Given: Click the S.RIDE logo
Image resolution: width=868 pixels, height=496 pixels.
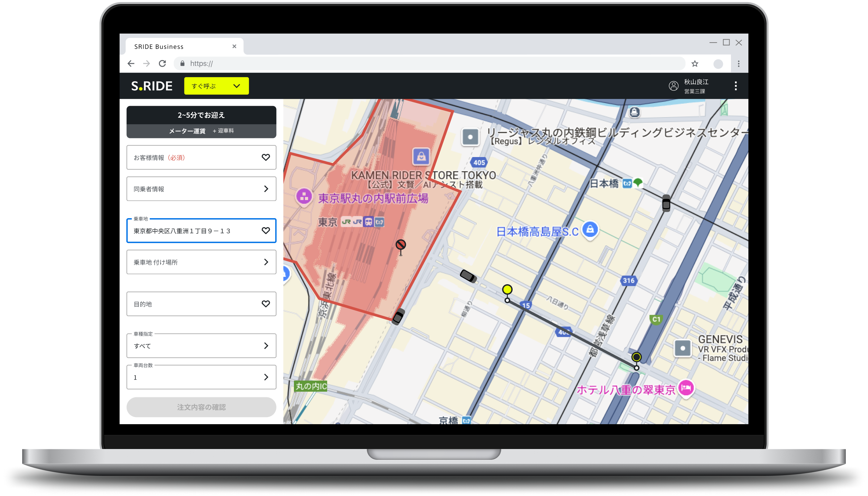Looking at the screenshot, I should coord(152,86).
